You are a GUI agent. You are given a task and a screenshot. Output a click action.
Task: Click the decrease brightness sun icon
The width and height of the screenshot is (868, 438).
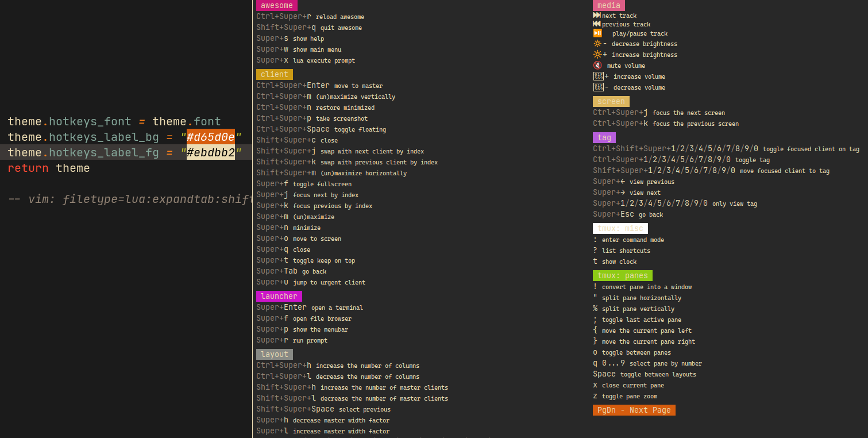point(597,44)
